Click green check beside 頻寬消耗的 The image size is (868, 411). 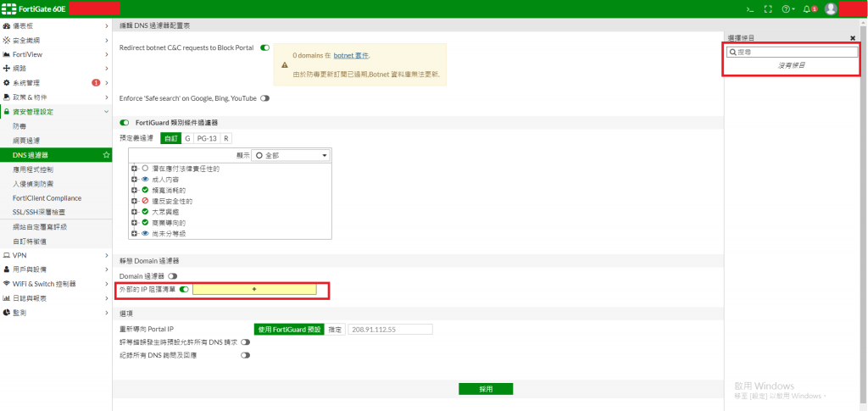(x=145, y=191)
